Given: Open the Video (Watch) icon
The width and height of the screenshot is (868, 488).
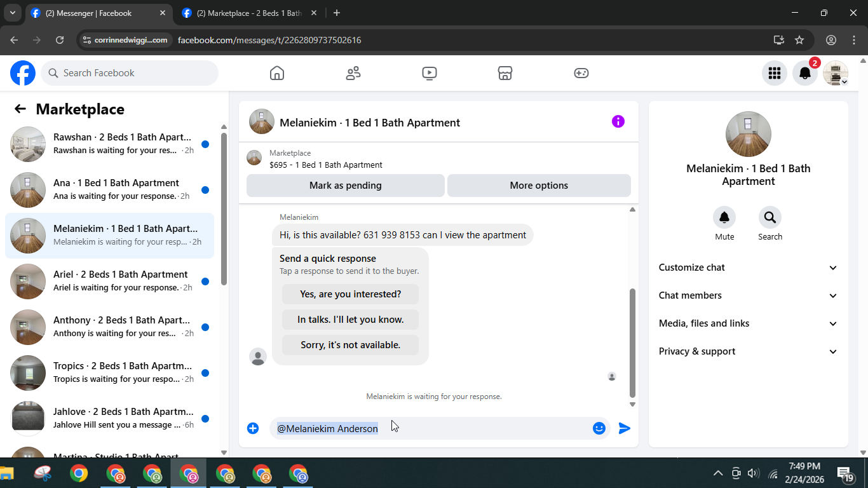Looking at the screenshot, I should pos(429,73).
